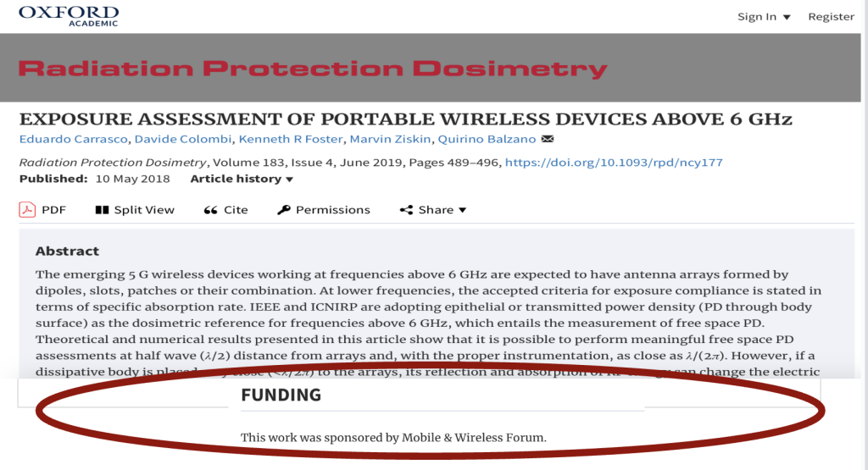Click the Share network icon

(406, 210)
